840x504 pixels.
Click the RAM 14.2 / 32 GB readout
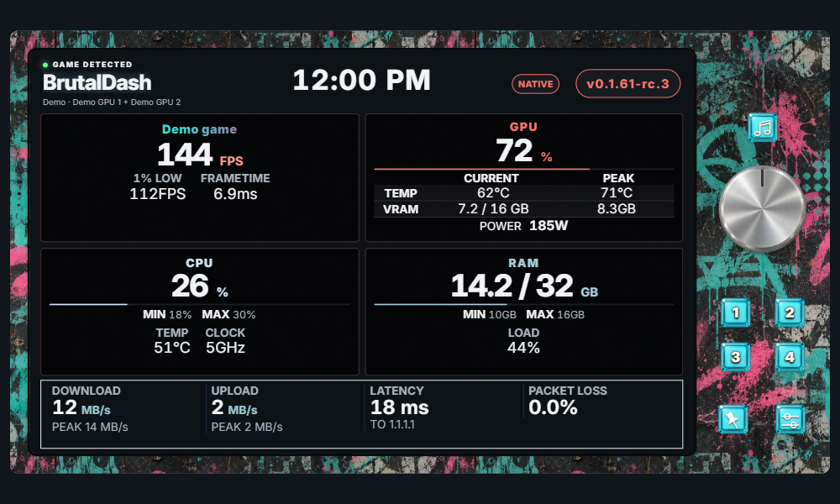click(x=524, y=286)
